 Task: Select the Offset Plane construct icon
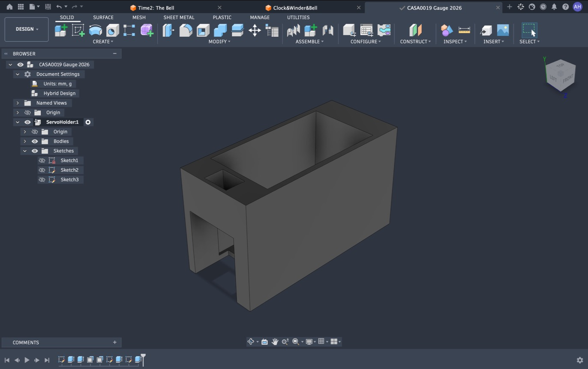(415, 30)
